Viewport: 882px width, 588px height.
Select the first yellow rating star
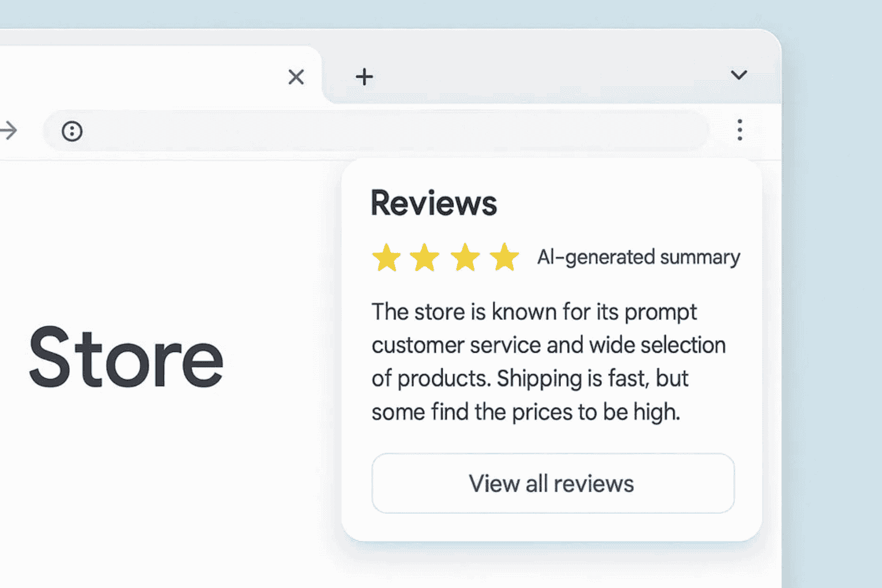386,257
